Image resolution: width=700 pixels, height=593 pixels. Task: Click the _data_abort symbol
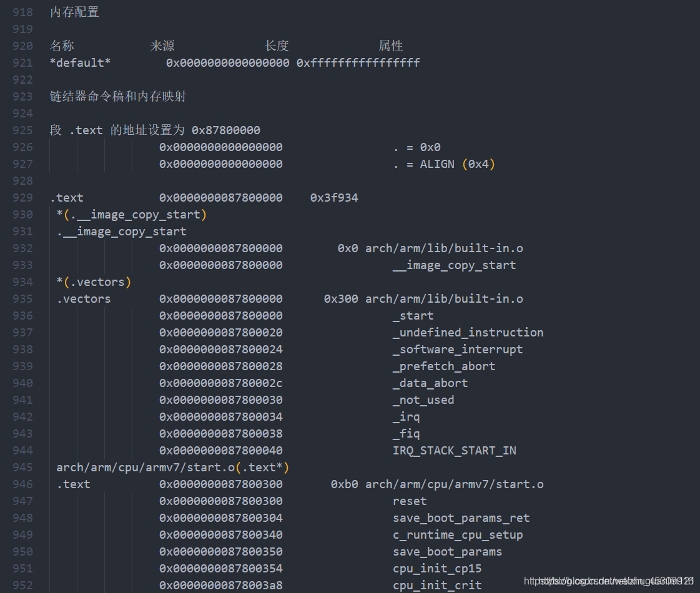click(x=430, y=383)
